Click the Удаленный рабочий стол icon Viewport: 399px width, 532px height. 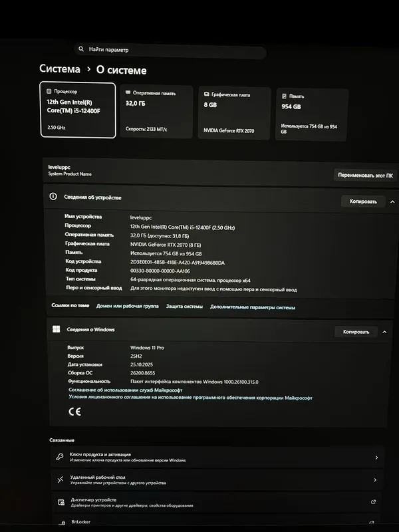click(61, 479)
